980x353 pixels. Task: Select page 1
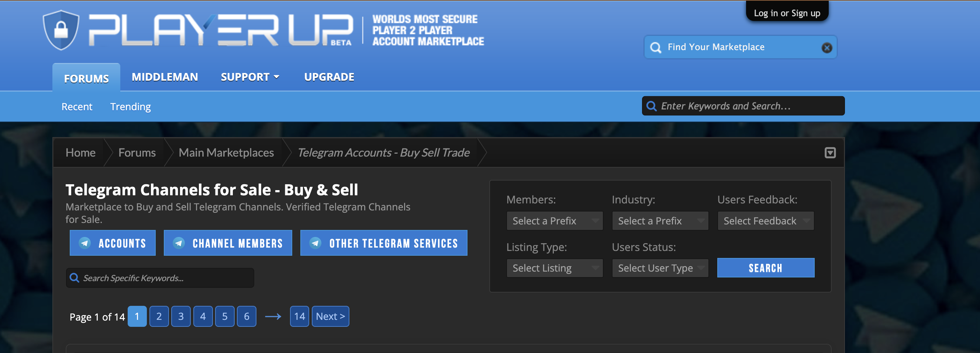137,317
